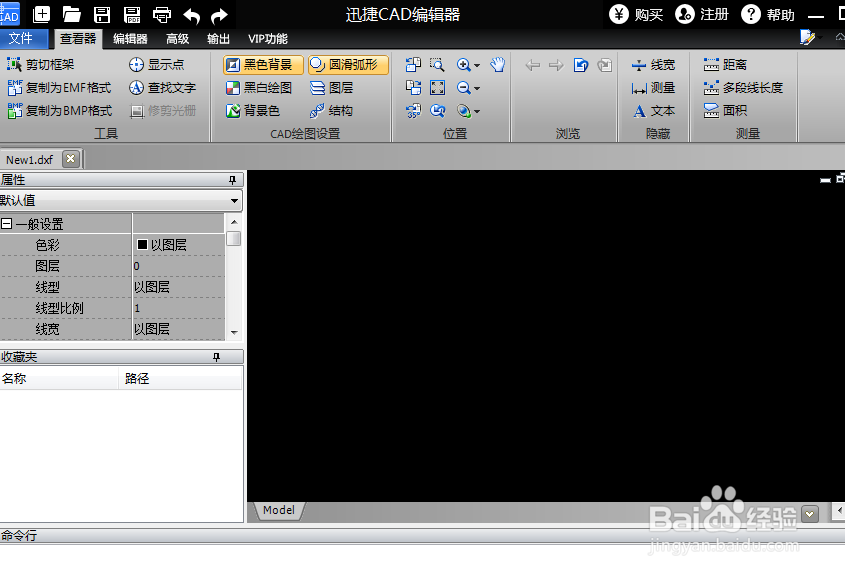Click the second-row left icon in 位置 group
Image resolution: width=845 pixels, height=575 pixels.
[x=413, y=88]
